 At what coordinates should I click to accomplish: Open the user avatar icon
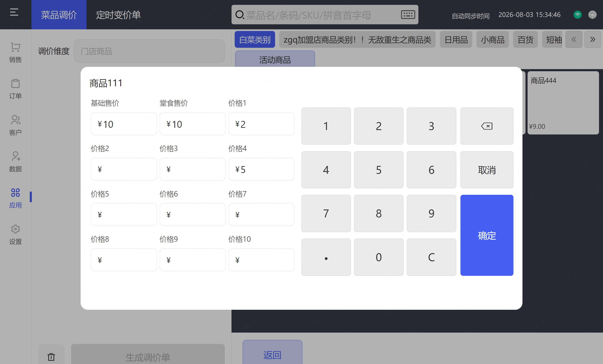(x=592, y=15)
